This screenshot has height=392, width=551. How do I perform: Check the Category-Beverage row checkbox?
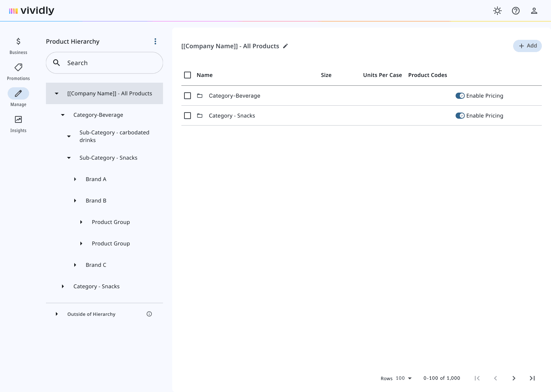pos(187,96)
